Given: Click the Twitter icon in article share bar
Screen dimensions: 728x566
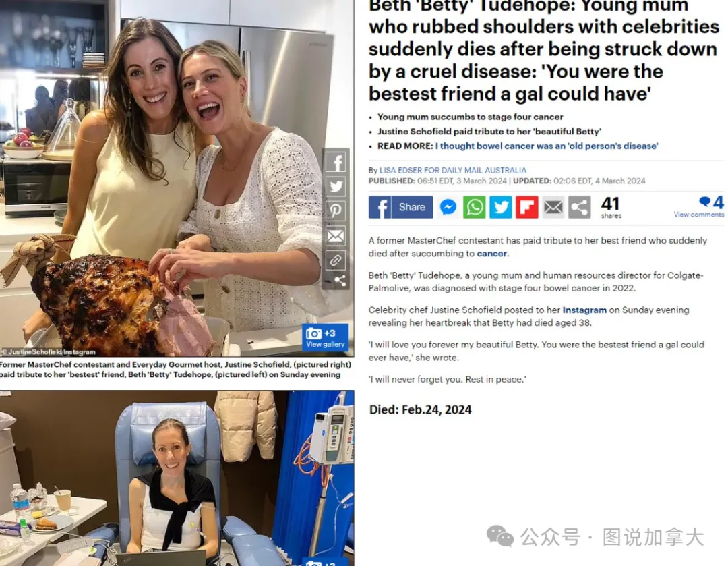Looking at the screenshot, I should point(500,207).
